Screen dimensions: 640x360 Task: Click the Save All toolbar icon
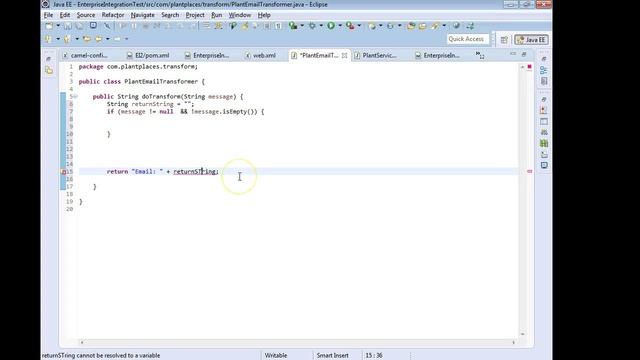click(80, 26)
